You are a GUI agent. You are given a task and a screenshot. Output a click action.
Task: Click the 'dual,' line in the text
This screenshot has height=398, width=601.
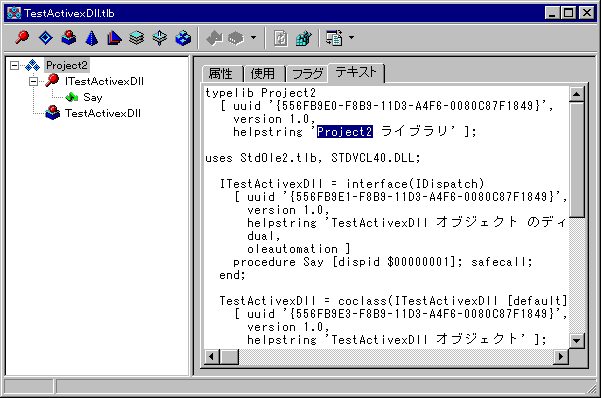pos(264,236)
